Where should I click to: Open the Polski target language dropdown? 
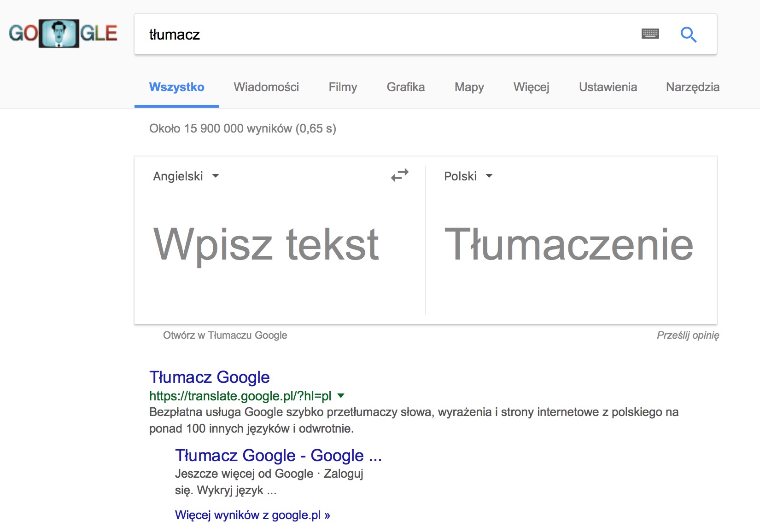coord(468,176)
